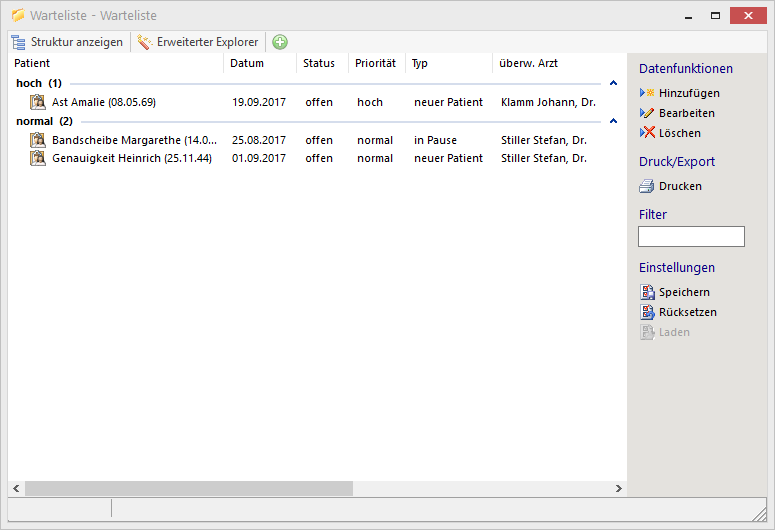Collapse the 'normal' priority group
This screenshot has height=530, width=775.
(x=613, y=121)
